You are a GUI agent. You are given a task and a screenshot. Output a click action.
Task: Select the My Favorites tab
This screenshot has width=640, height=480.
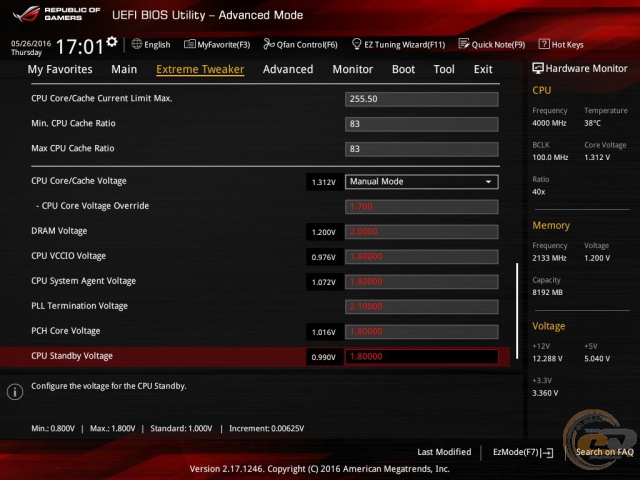coord(60,70)
